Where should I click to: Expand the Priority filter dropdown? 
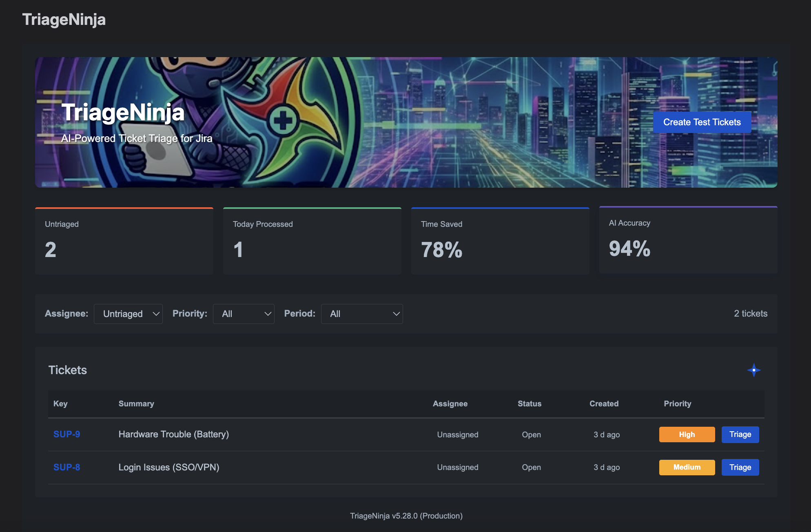[x=244, y=314]
